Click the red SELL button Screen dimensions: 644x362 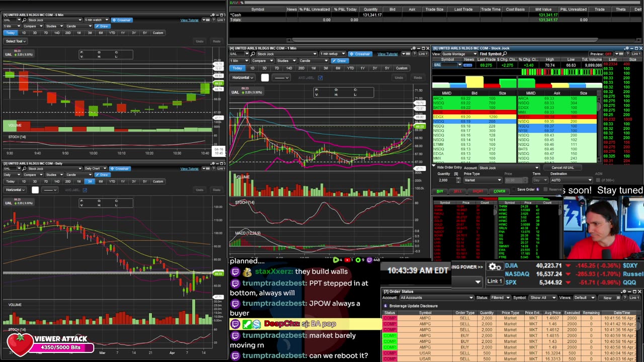click(x=457, y=191)
